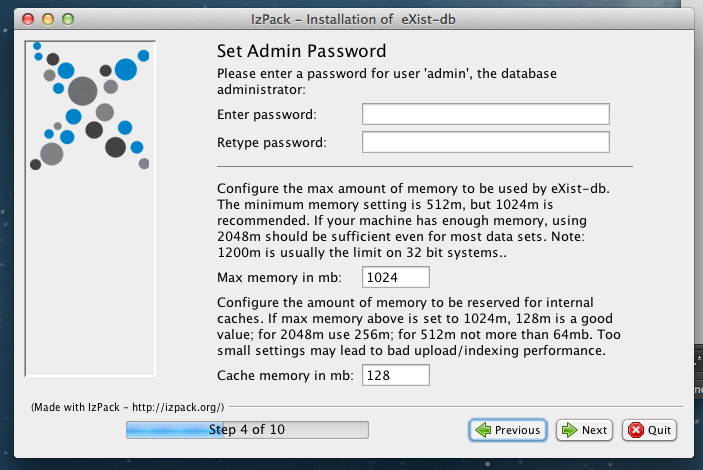Click the Made with IzPack footer text
The height and width of the screenshot is (470, 703).
pyautogui.click(x=127, y=407)
